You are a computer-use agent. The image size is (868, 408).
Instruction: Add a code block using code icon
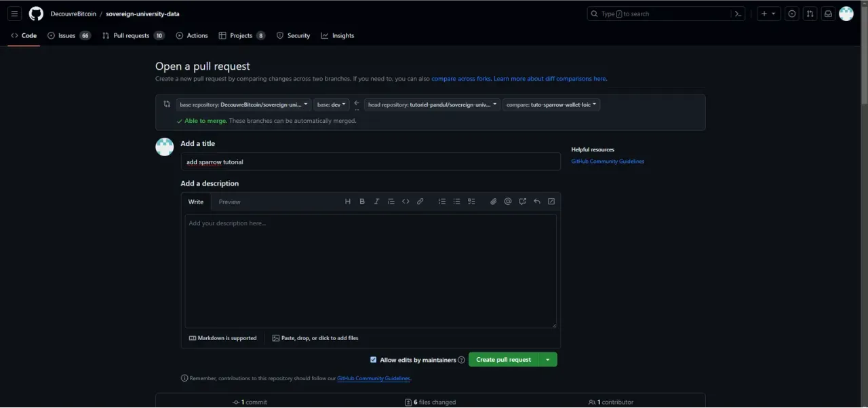point(406,202)
